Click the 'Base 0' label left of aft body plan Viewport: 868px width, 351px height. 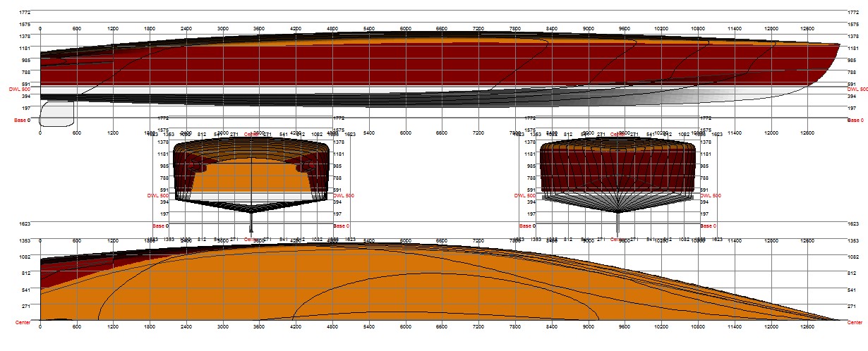click(160, 226)
